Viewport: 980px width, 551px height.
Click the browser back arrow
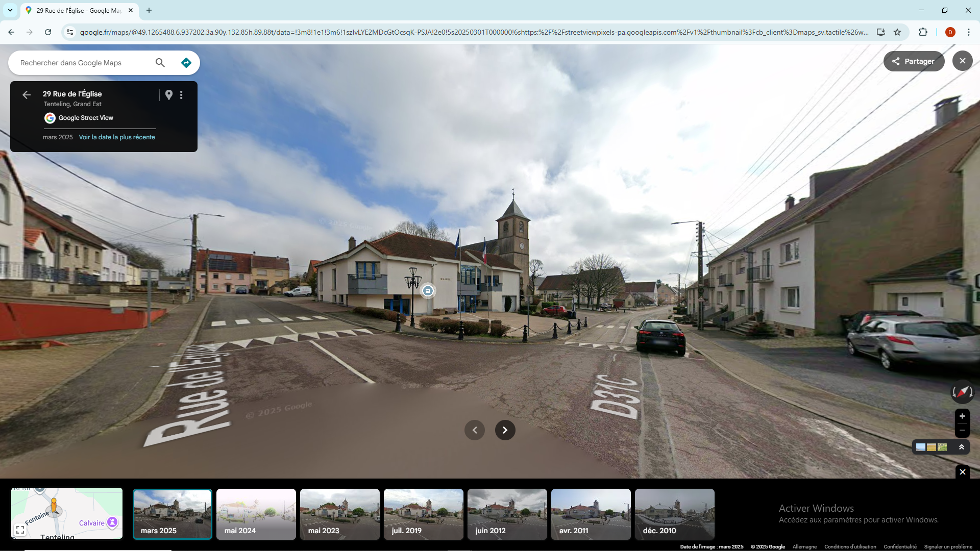point(11,32)
